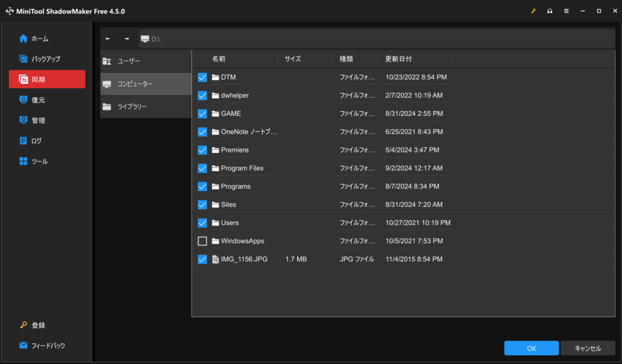Select the Users folder name
The image size is (622, 364).
coord(230,223)
